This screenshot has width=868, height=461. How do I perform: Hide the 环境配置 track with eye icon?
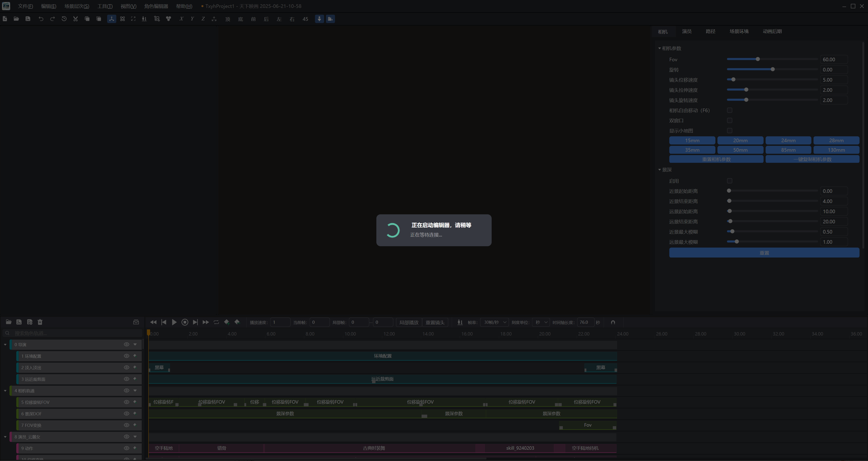(126, 356)
